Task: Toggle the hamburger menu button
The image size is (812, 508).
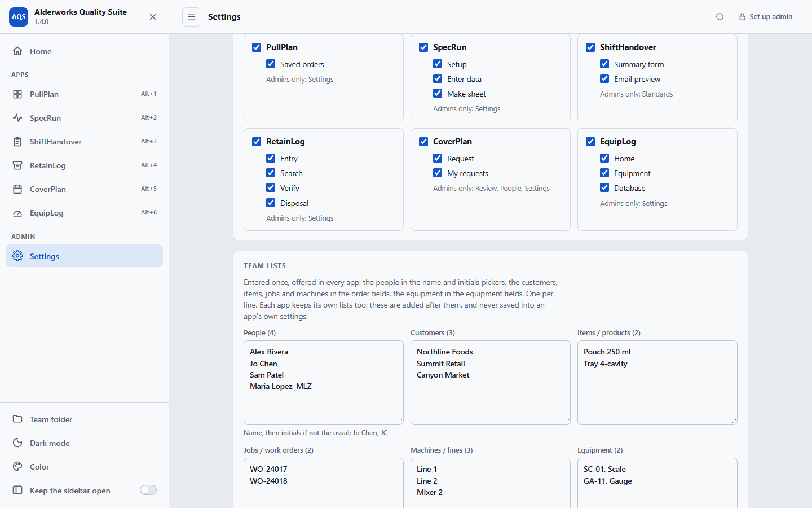Action: (192, 17)
